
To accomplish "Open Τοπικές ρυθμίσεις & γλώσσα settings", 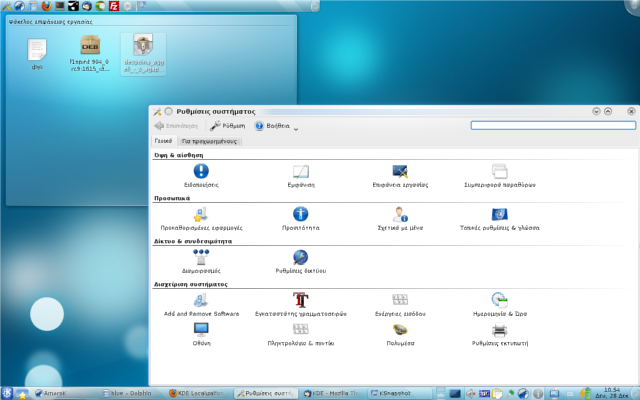I will click(500, 219).
